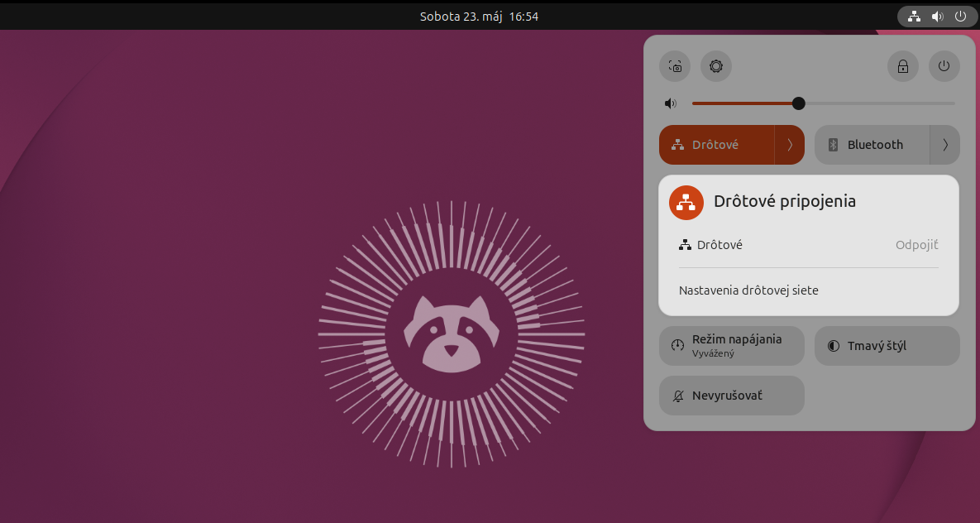Click Odpojiť to disconnect wired network
980x523 pixels.
[917, 245]
